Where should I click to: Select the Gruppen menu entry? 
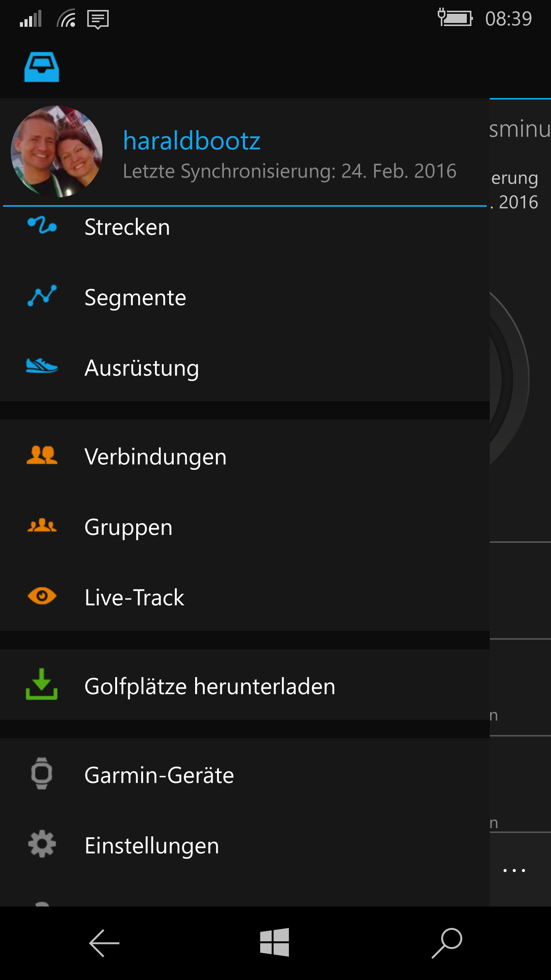click(x=245, y=527)
